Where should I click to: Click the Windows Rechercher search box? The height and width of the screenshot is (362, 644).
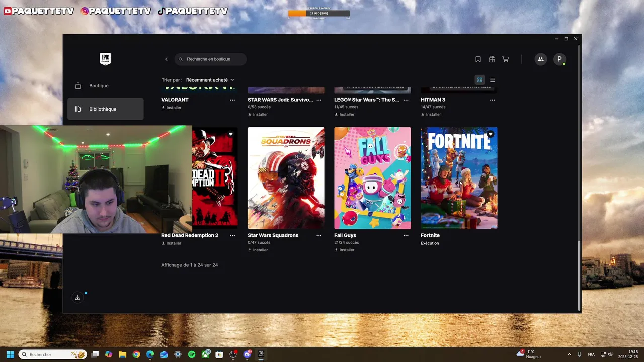coord(53,354)
